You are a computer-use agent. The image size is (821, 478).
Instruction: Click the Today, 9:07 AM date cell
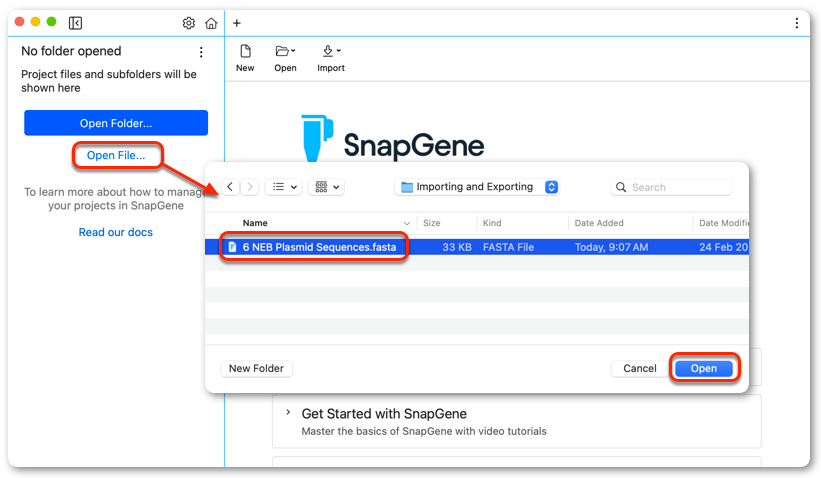(611, 247)
